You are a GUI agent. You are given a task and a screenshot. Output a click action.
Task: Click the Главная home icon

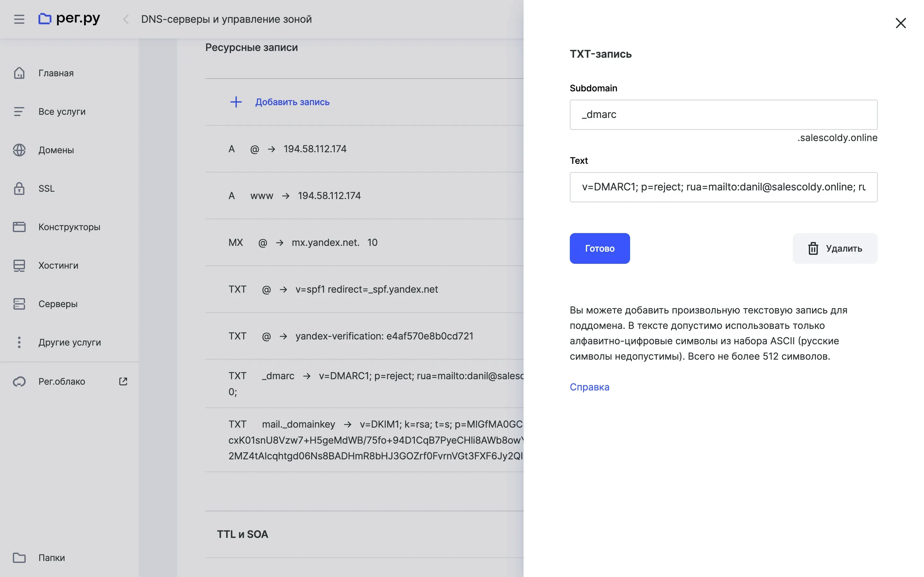(19, 73)
